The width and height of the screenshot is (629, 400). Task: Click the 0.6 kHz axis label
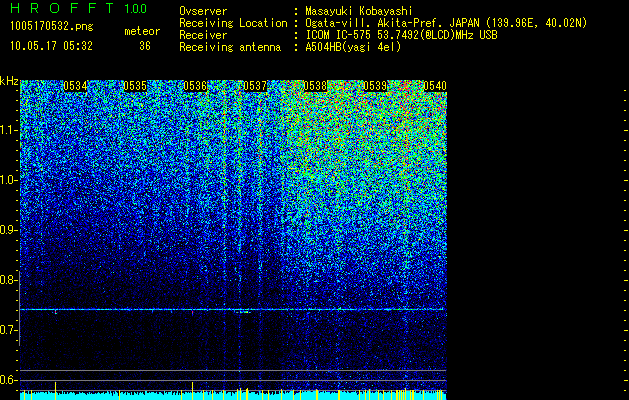pos(9,380)
